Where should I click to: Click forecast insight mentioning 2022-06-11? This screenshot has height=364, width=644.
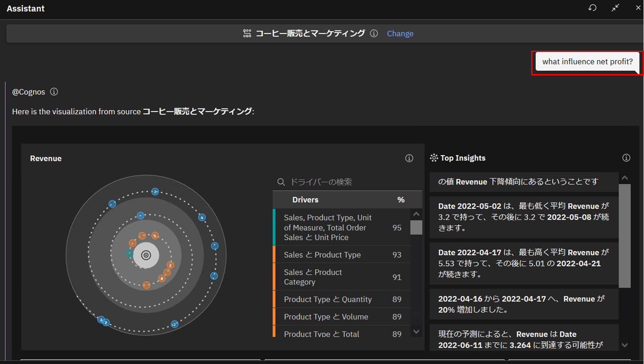pyautogui.click(x=524, y=338)
